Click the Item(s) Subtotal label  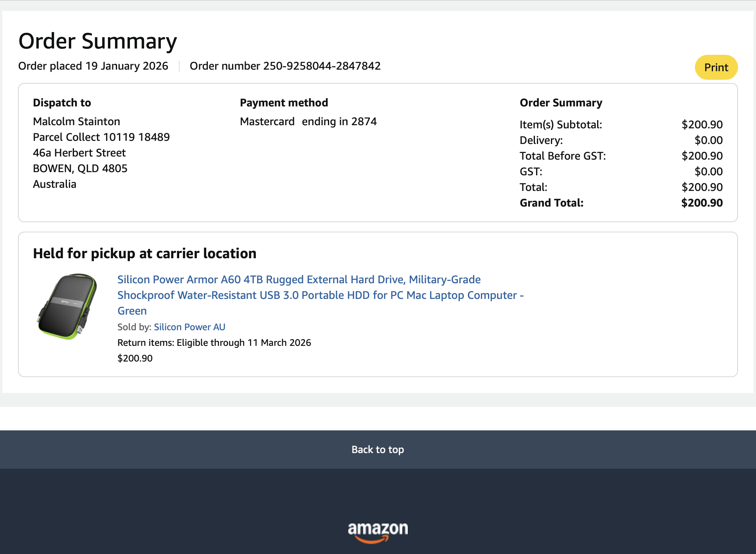(560, 124)
